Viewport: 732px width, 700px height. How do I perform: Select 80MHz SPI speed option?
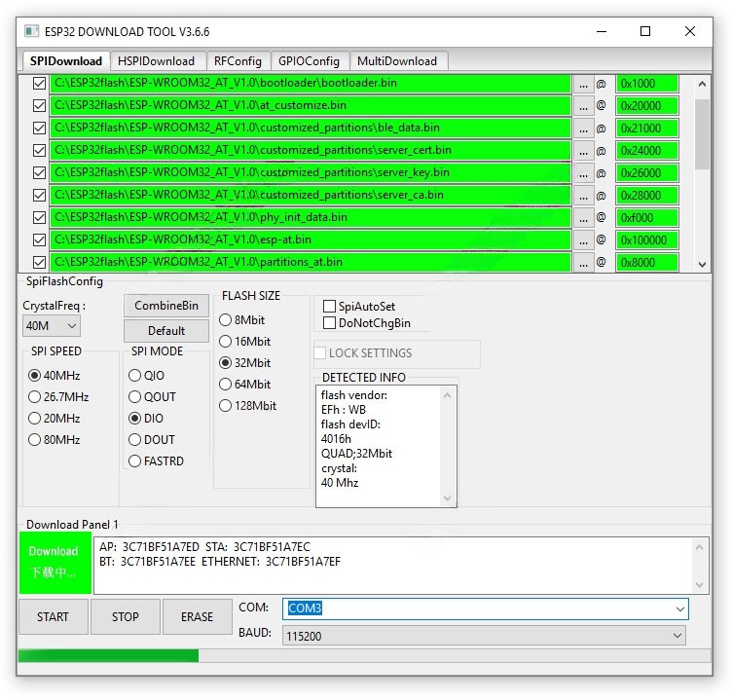click(35, 440)
